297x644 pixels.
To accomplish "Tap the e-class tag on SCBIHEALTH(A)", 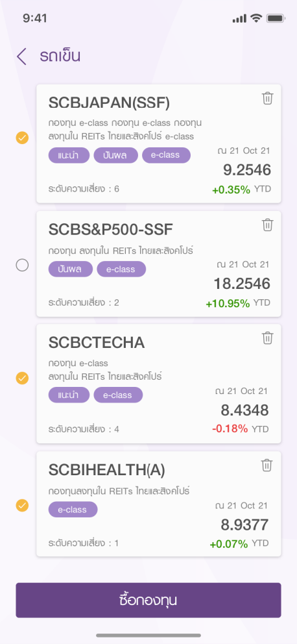I will click(x=73, y=510).
